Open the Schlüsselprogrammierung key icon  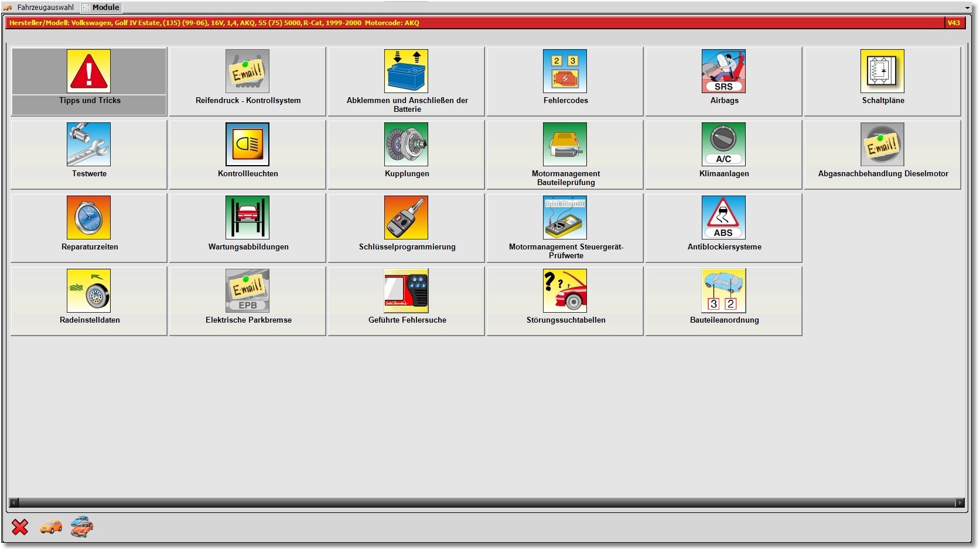406,217
